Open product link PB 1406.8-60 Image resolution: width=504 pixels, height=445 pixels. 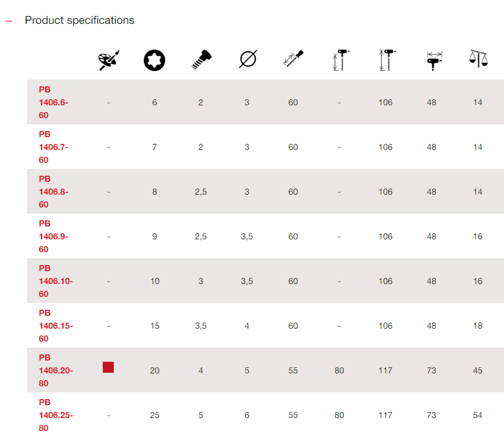pos(53,192)
